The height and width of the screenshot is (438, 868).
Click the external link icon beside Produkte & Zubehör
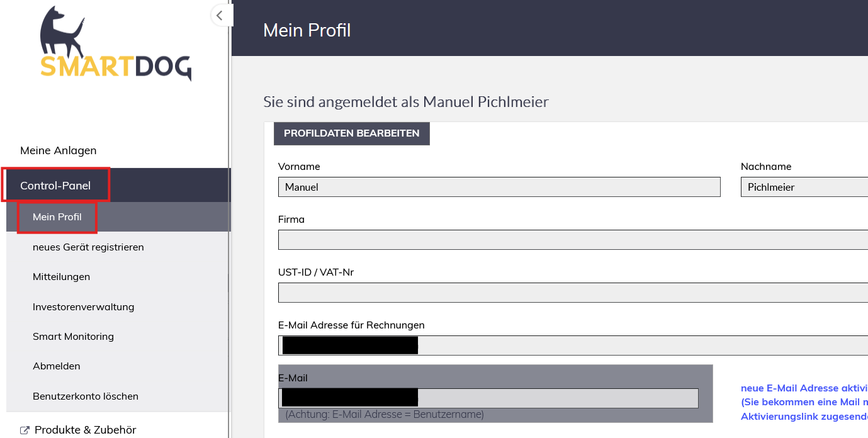(x=25, y=430)
